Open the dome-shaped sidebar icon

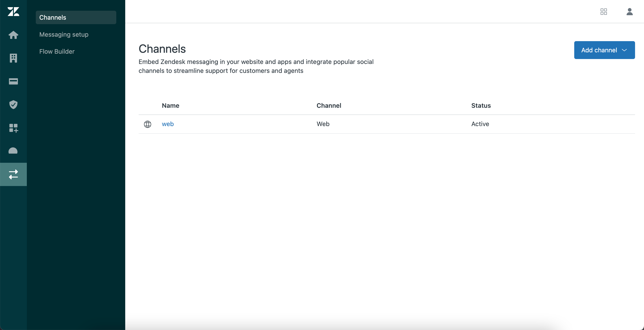coord(13,151)
